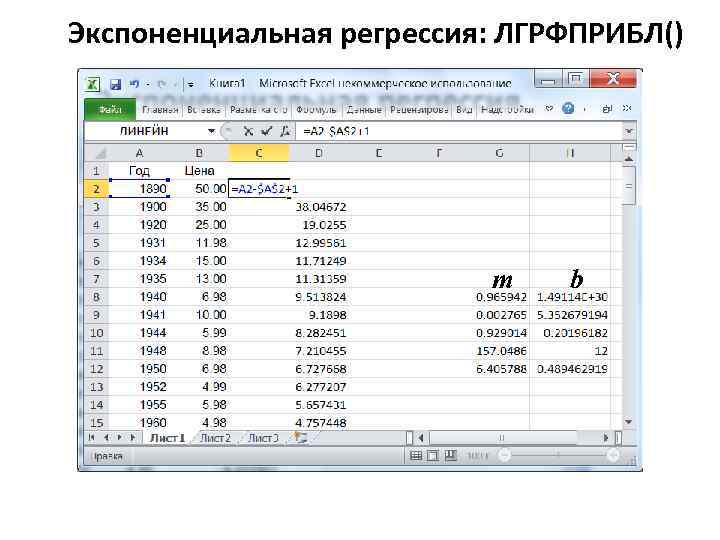Switch to sheet tab Лист3

(x=263, y=438)
